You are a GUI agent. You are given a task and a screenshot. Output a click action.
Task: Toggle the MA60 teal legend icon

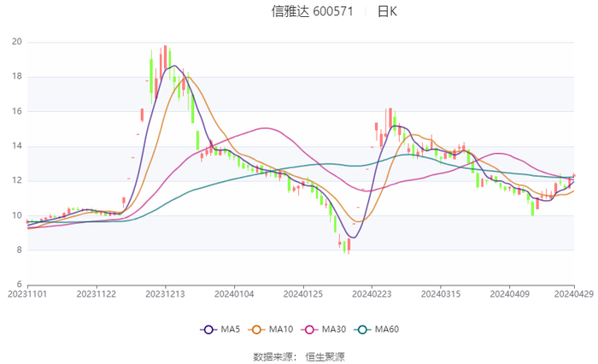point(362,329)
